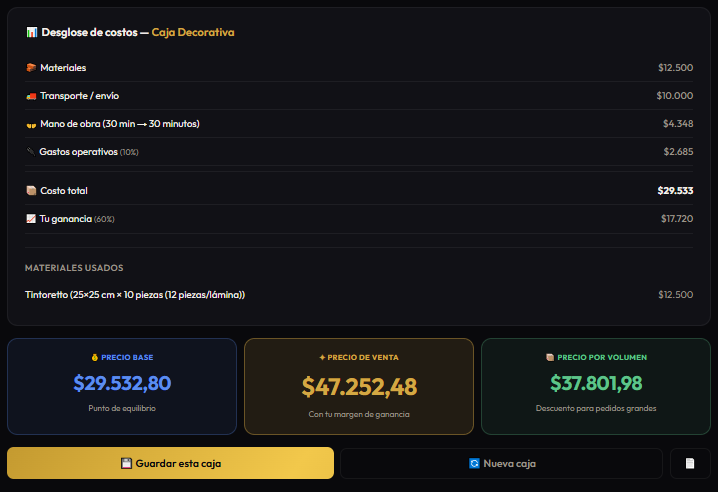718x492 pixels.
Task: Click the truck icon for Transporte / envío
Action: pyautogui.click(x=31, y=96)
